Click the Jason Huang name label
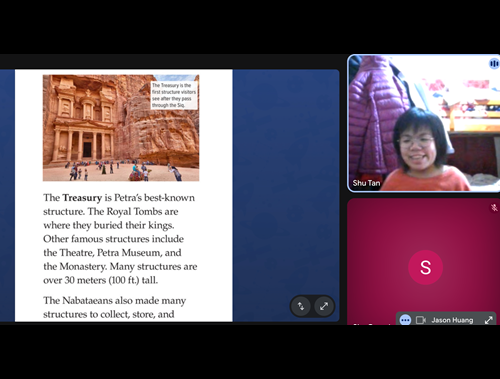500x379 pixels. coord(452,320)
